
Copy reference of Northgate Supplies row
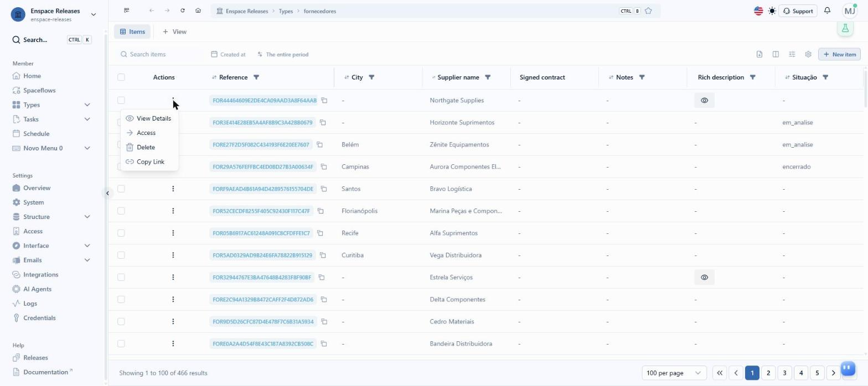tap(324, 100)
